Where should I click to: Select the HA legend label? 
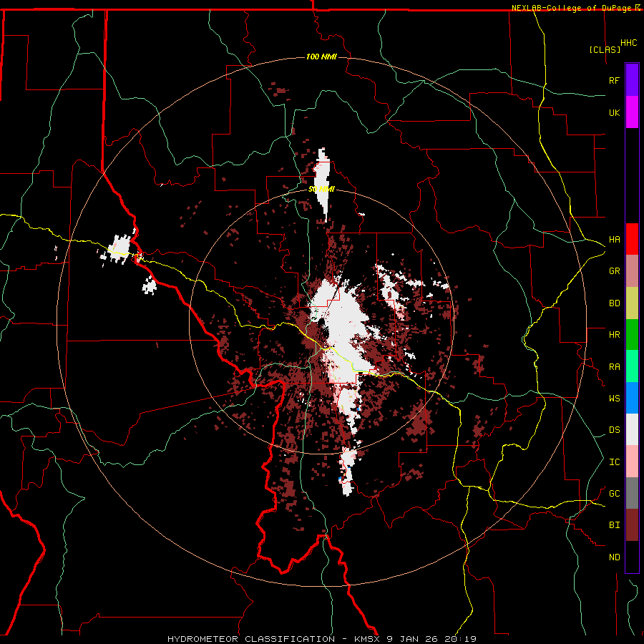point(614,239)
